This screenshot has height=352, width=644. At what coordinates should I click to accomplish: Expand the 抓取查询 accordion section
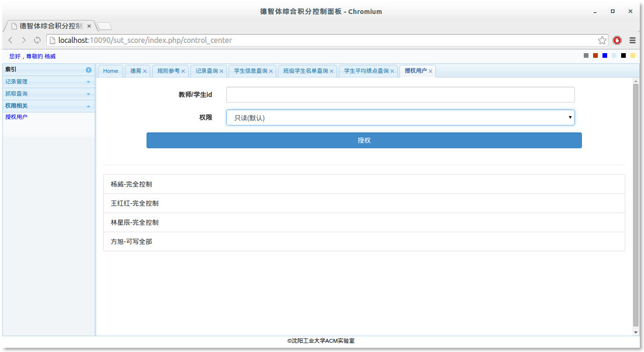(49, 94)
